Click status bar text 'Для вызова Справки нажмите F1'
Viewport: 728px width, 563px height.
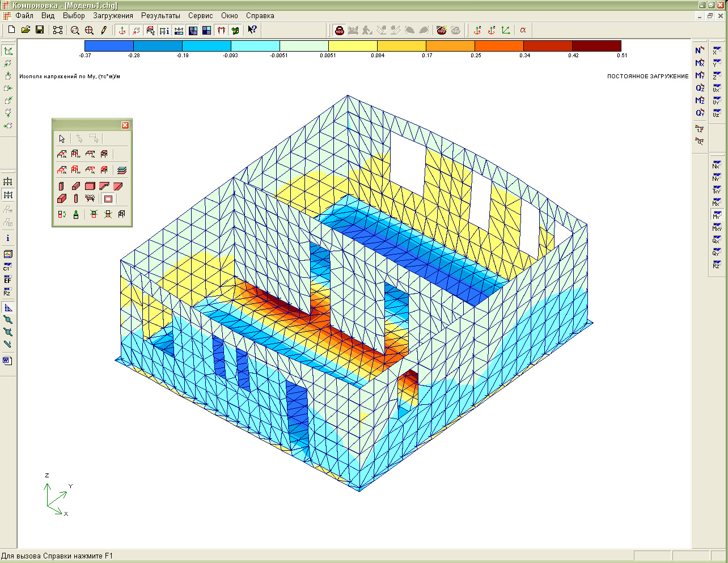coord(57,556)
